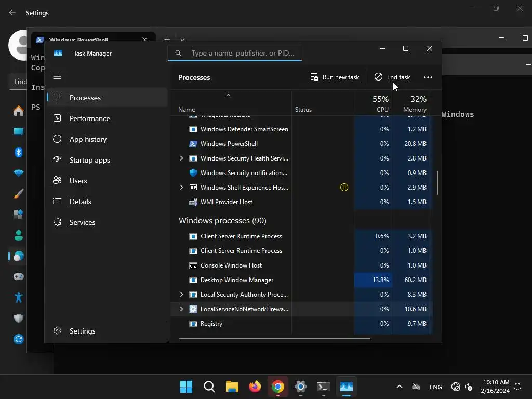Click the End task button
Image resolution: width=532 pixels, height=399 pixels.
[393, 77]
